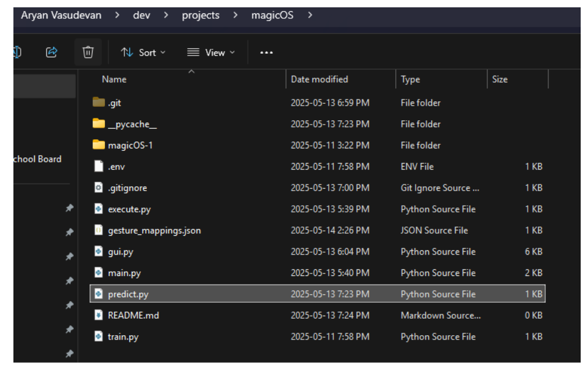Select the gesture_mappings.json file icon
The image size is (588, 370).
point(98,230)
